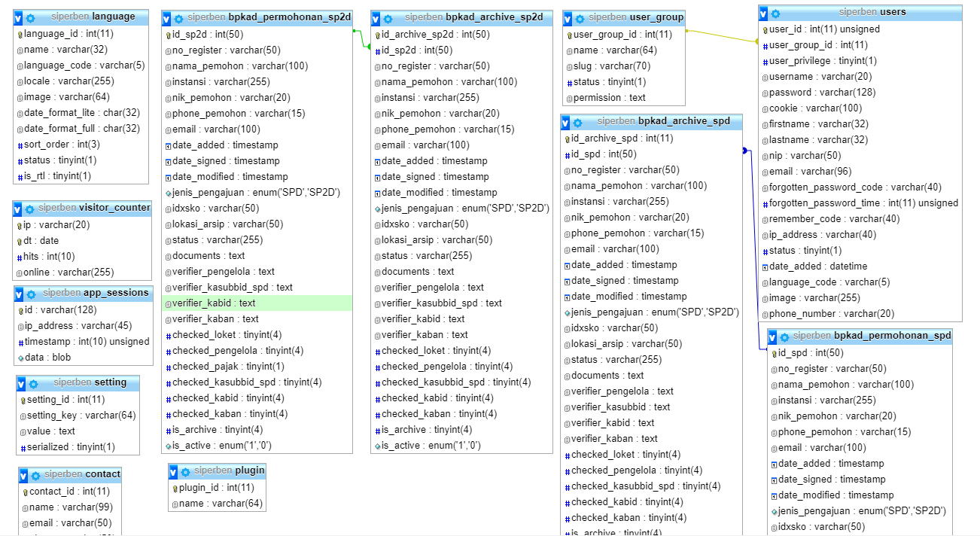Viewport: 980px width, 536px height.
Task: Click gear icon on visitor_counter table
Action: (30, 209)
